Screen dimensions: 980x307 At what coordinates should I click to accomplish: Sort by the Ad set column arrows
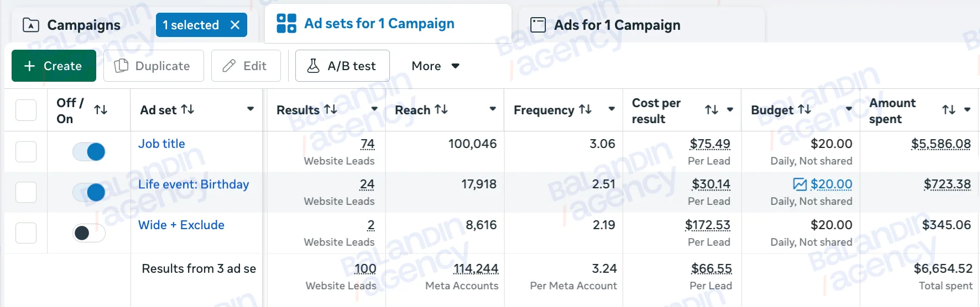(188, 110)
